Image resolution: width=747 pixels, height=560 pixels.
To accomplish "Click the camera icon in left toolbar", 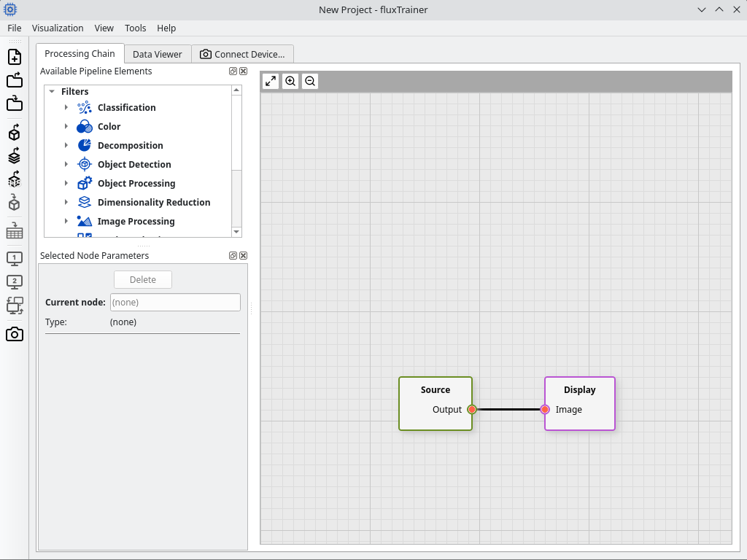I will click(15, 334).
